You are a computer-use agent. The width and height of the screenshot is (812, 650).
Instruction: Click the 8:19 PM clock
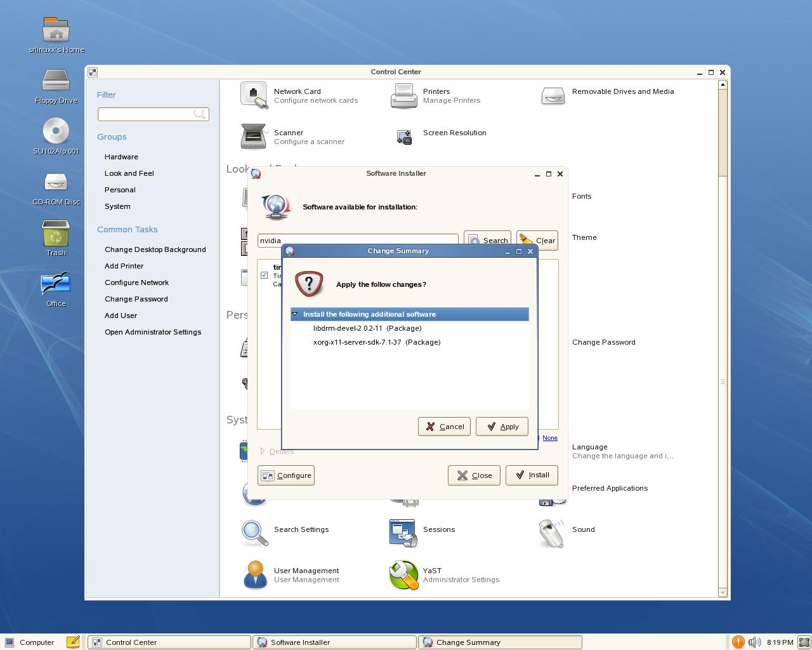(x=780, y=642)
